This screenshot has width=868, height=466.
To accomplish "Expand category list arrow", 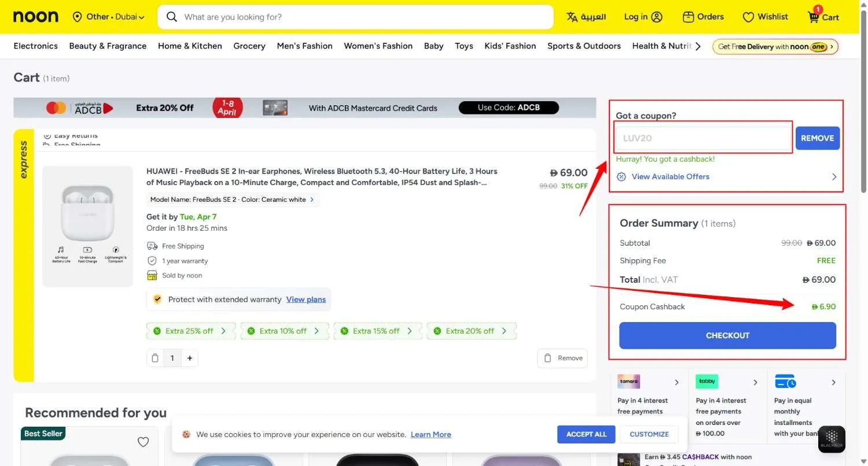I will (x=698, y=46).
